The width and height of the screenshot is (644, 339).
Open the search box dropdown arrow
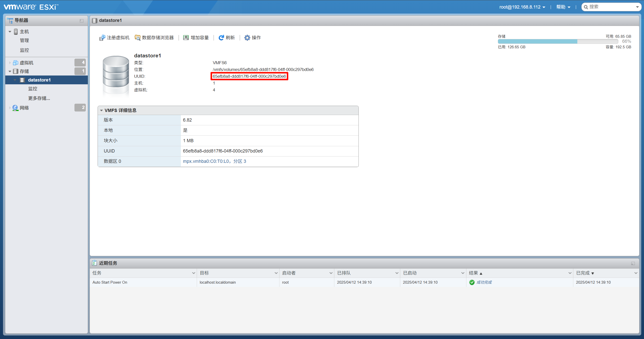(637, 7)
